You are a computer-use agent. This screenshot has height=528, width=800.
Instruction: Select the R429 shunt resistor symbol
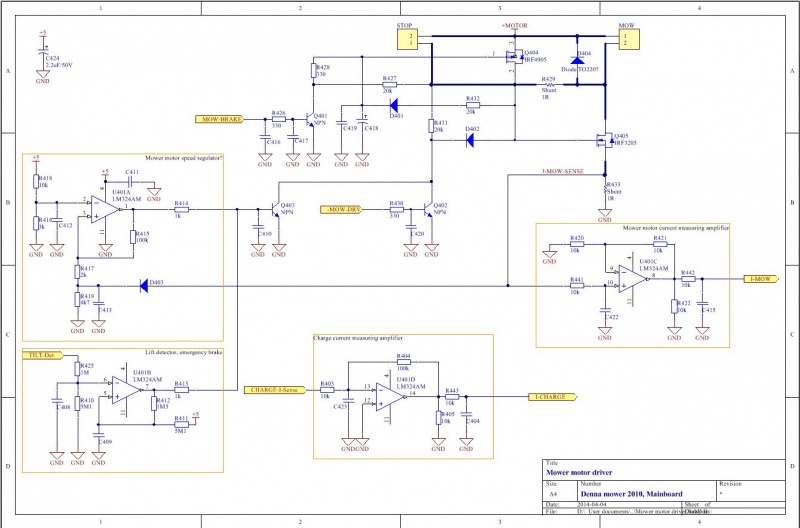point(549,85)
